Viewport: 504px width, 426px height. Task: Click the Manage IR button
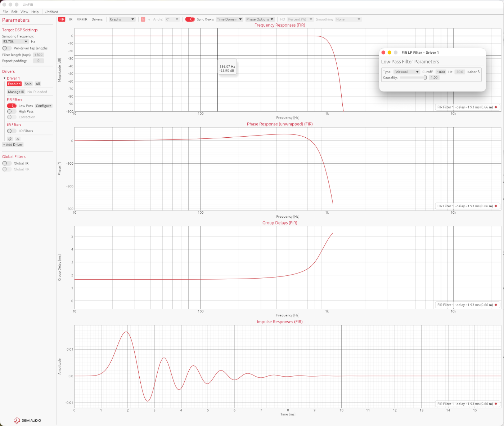16,92
